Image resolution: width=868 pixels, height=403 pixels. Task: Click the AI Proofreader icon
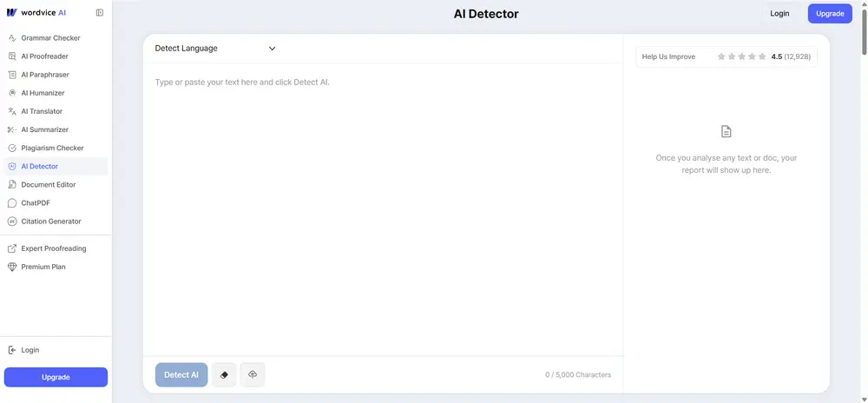pos(12,56)
